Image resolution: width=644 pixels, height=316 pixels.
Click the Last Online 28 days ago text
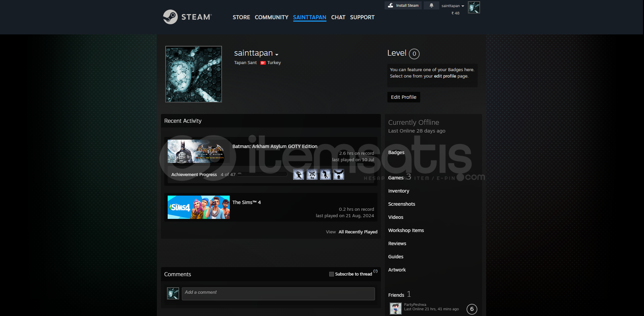[x=417, y=131]
